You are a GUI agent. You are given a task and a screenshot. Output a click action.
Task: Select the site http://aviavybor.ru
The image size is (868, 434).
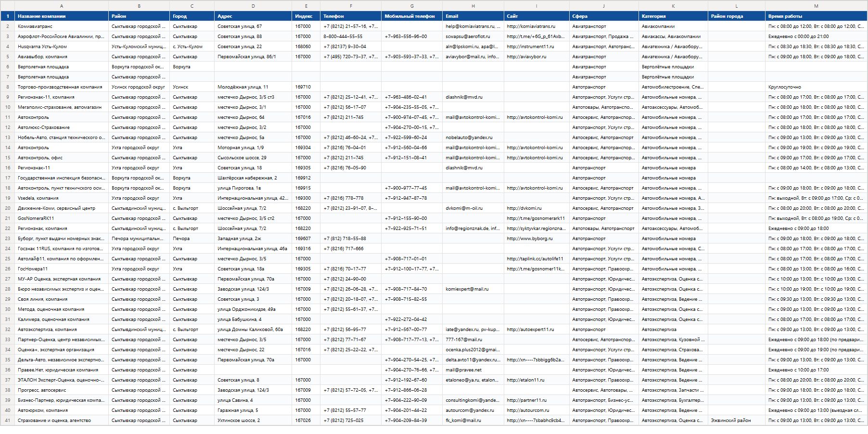536,57
